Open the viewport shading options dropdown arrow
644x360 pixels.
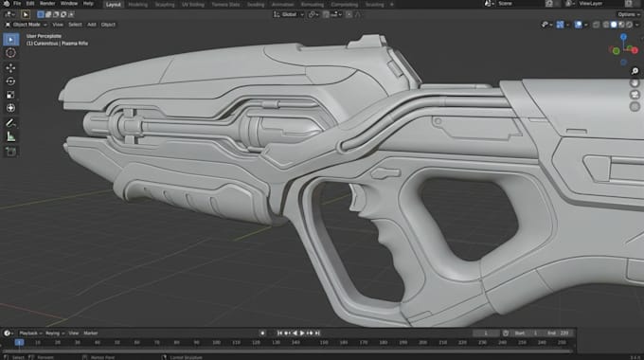point(637,25)
